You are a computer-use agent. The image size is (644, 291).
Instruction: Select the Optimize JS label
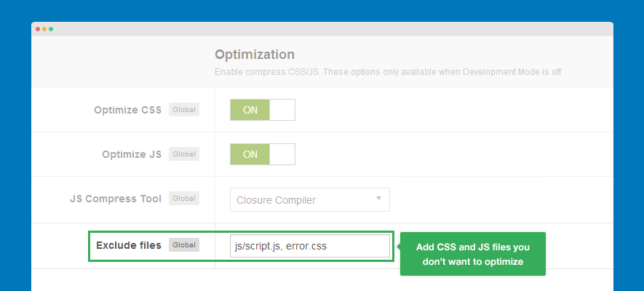131,154
